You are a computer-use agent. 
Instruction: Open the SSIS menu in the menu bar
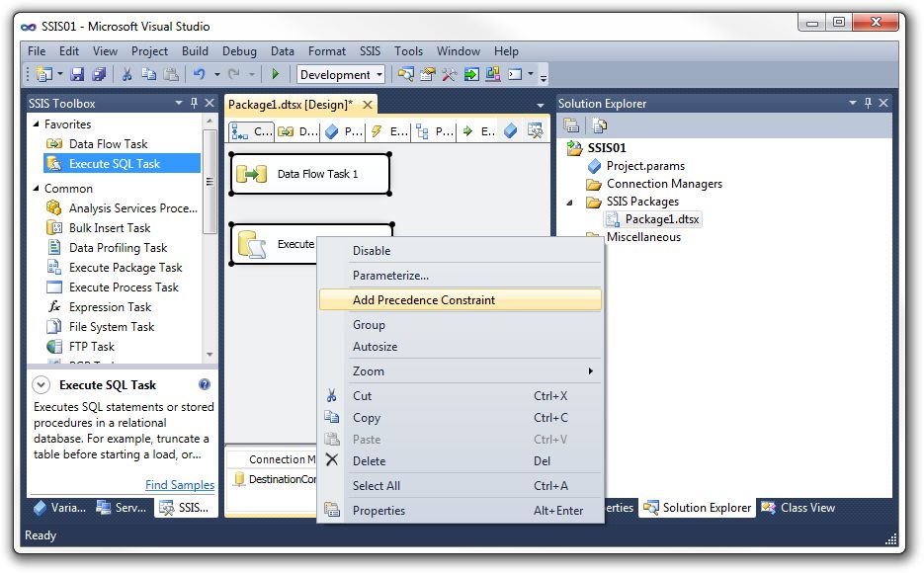tap(370, 51)
